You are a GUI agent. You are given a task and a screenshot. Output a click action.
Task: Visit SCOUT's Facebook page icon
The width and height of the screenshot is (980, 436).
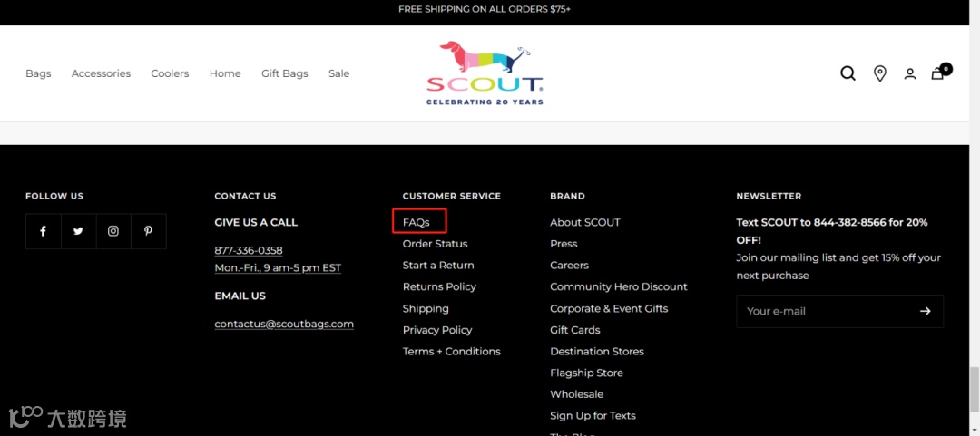click(x=44, y=231)
